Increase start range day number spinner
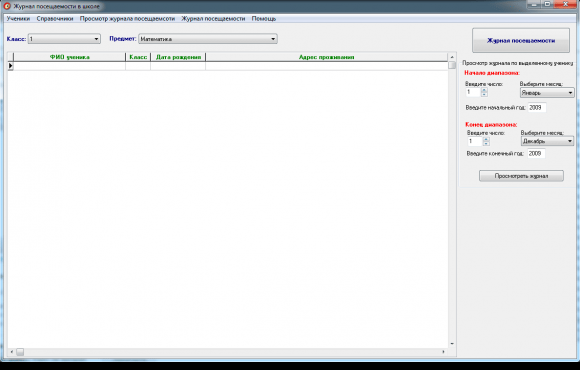The image size is (580, 370). click(x=484, y=90)
